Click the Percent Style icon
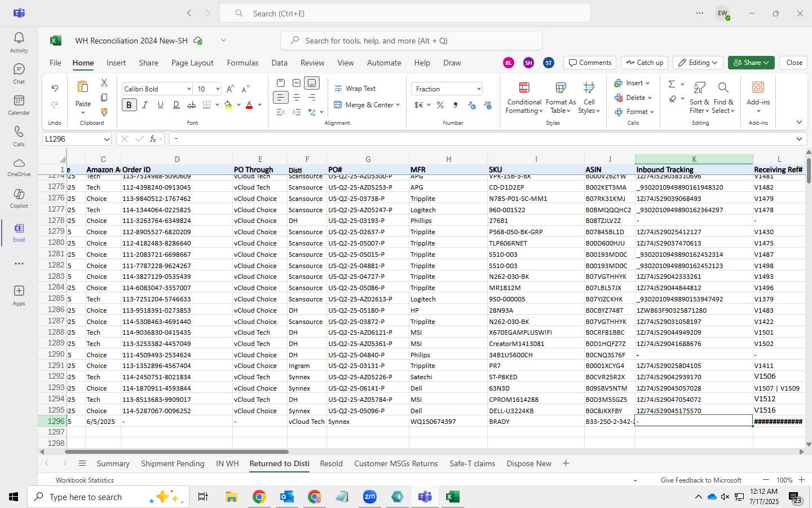Screen dimensions: 812x508 [x=440, y=105]
